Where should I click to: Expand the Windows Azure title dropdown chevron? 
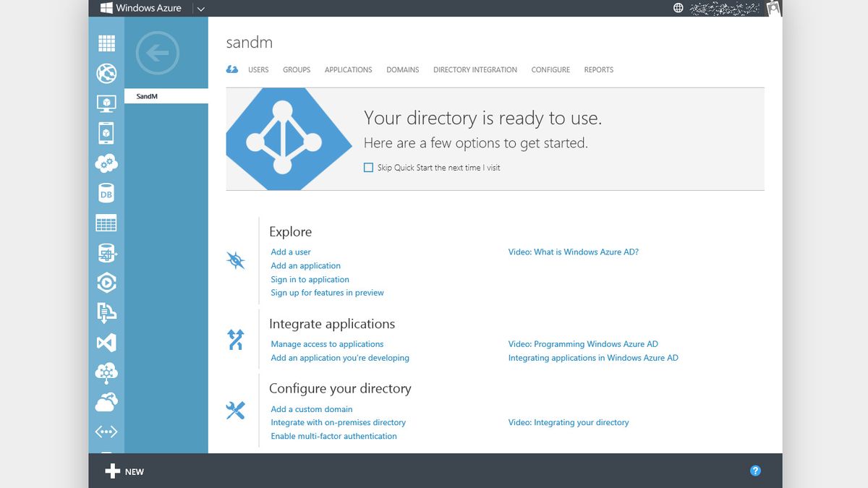click(x=200, y=9)
